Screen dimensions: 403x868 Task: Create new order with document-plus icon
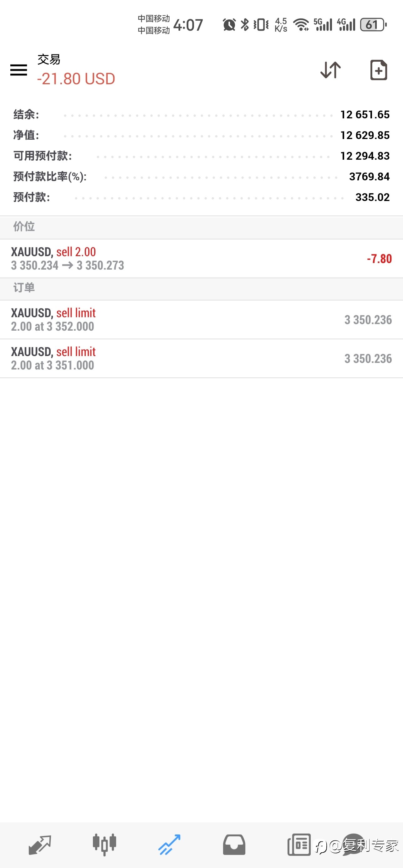tap(378, 70)
